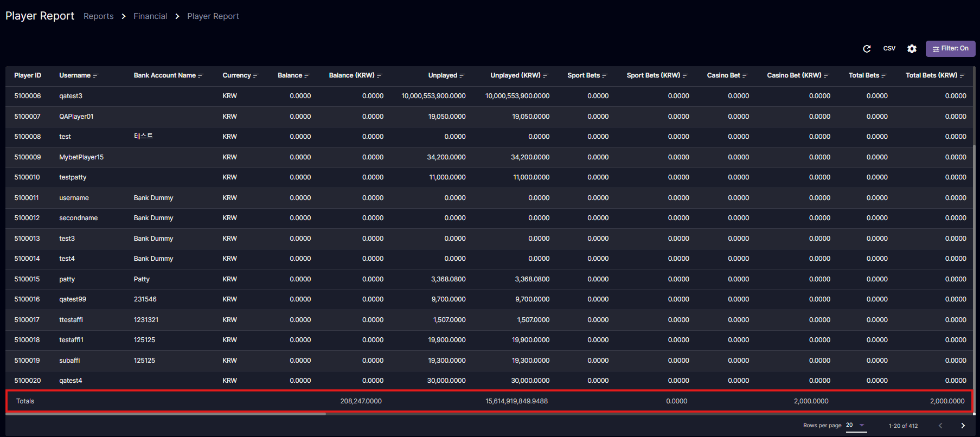Click the Casino Bet column filter icon
Image resolution: width=980 pixels, height=437 pixels.
point(745,75)
